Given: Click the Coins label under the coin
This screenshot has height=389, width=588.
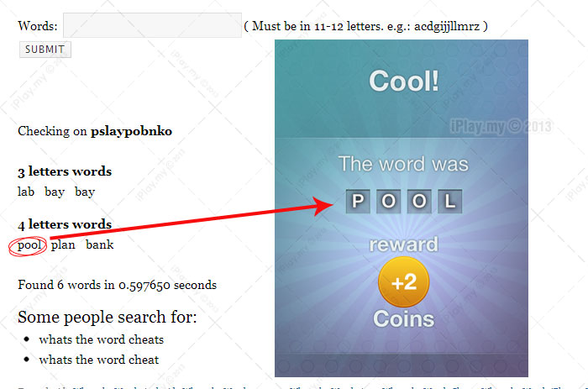Looking at the screenshot, I should [x=403, y=319].
